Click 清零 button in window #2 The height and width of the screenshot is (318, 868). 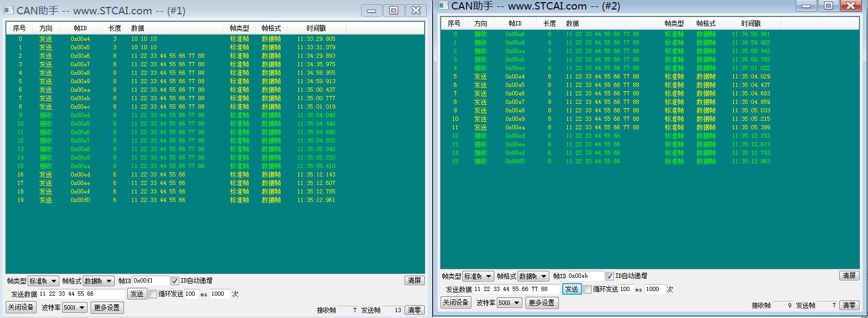click(849, 305)
